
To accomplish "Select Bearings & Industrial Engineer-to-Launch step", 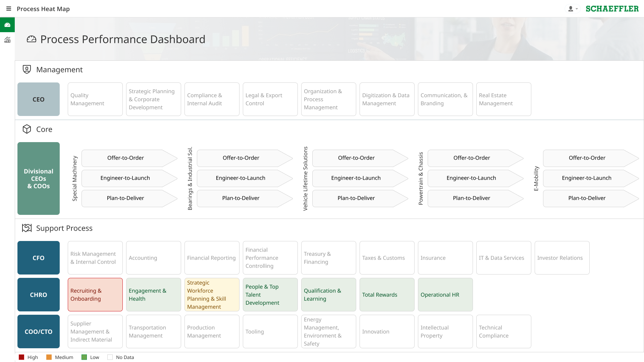I will point(245,178).
